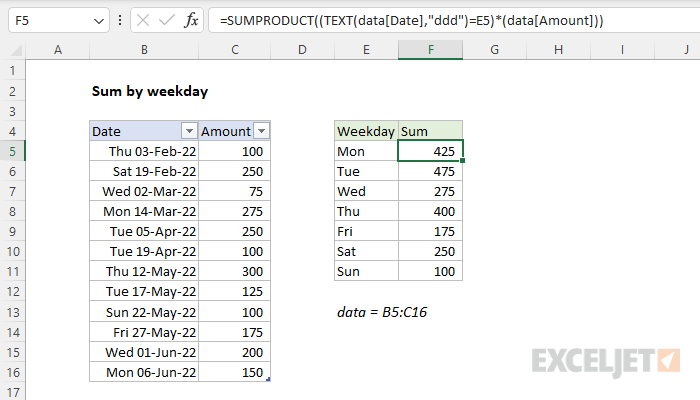Select cell 'Tue 19-Apr-22'

point(144,251)
